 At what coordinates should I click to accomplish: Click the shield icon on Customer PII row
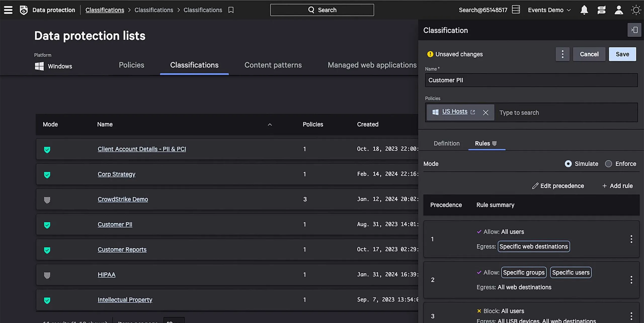coord(47,225)
